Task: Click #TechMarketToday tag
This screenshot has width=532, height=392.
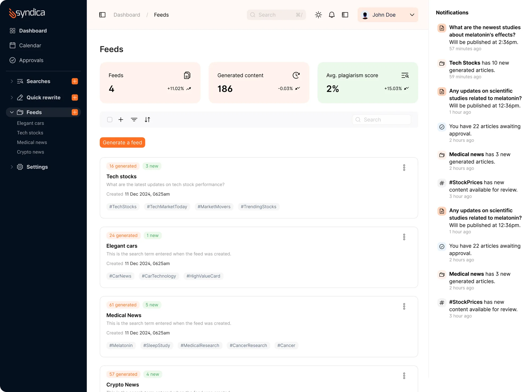Action: [167, 207]
